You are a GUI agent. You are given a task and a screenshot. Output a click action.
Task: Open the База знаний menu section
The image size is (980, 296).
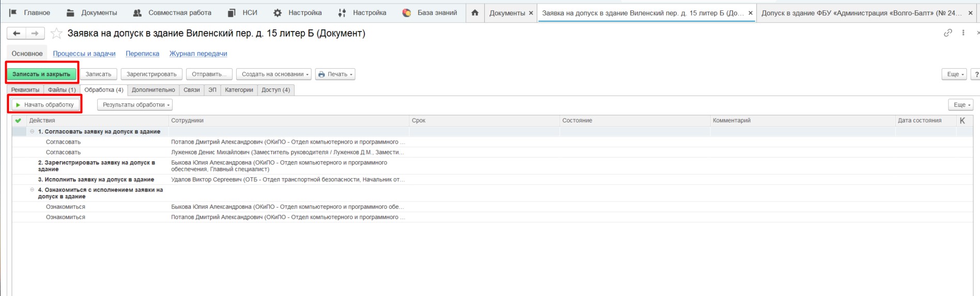430,13
